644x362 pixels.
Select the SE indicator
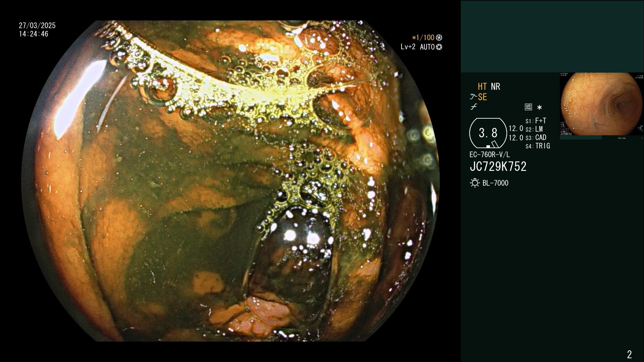click(482, 97)
